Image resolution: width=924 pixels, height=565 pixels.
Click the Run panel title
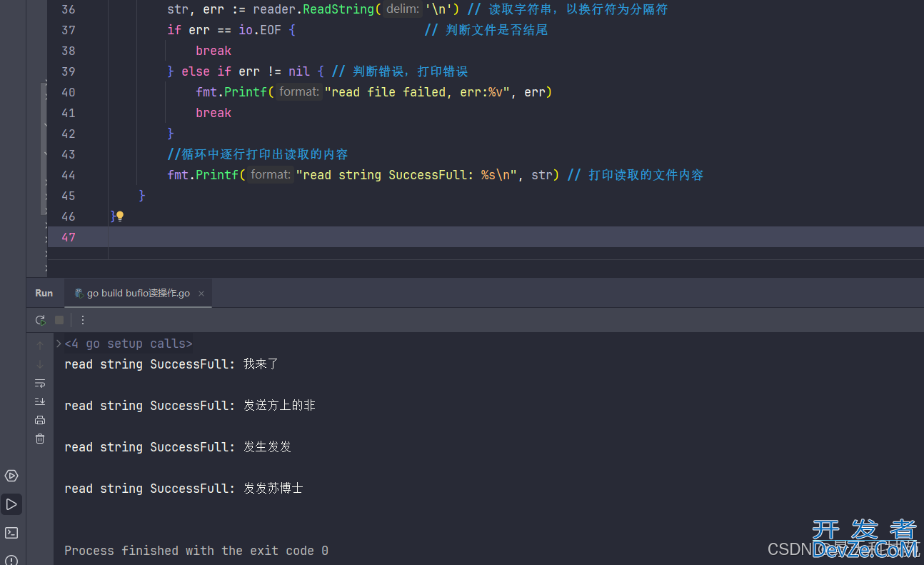click(44, 294)
